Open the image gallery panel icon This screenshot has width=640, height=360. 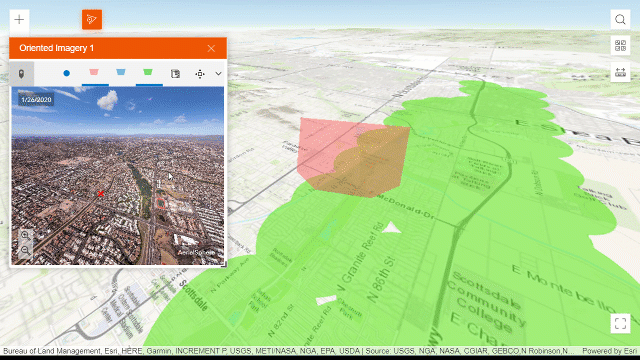[x=175, y=74]
